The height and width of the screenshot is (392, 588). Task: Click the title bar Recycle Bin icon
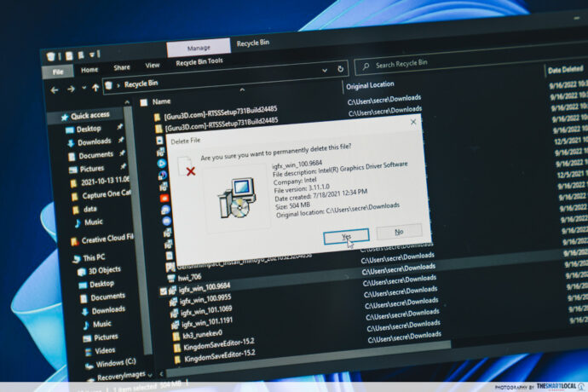[x=50, y=56]
